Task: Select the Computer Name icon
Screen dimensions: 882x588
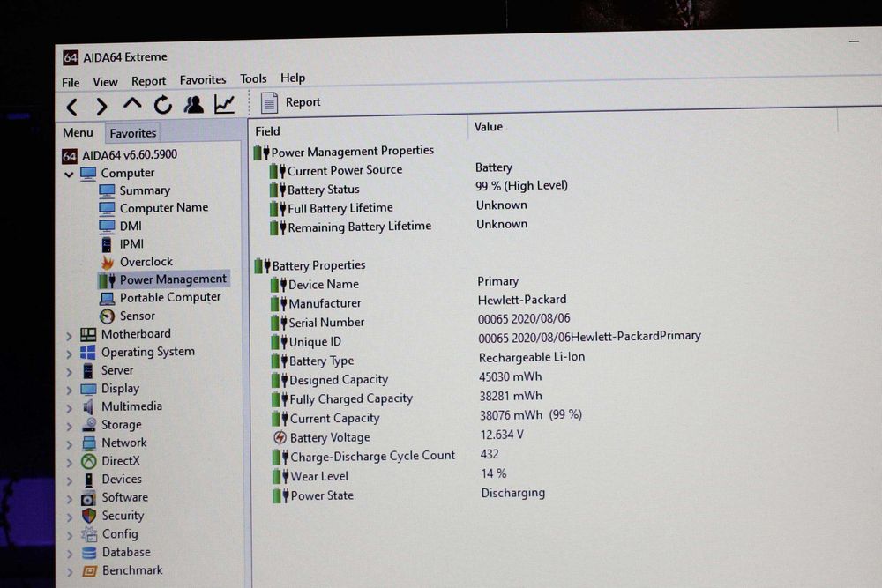Action: tap(107, 209)
